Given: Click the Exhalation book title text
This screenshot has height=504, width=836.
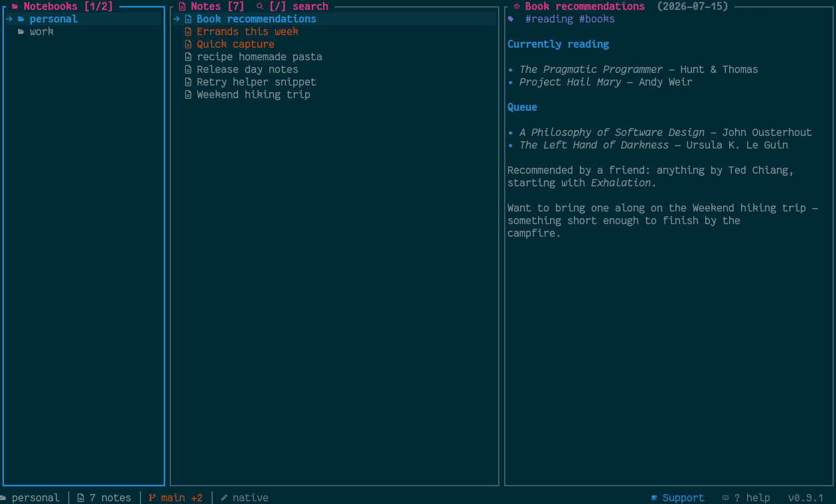Looking at the screenshot, I should pos(621,182).
